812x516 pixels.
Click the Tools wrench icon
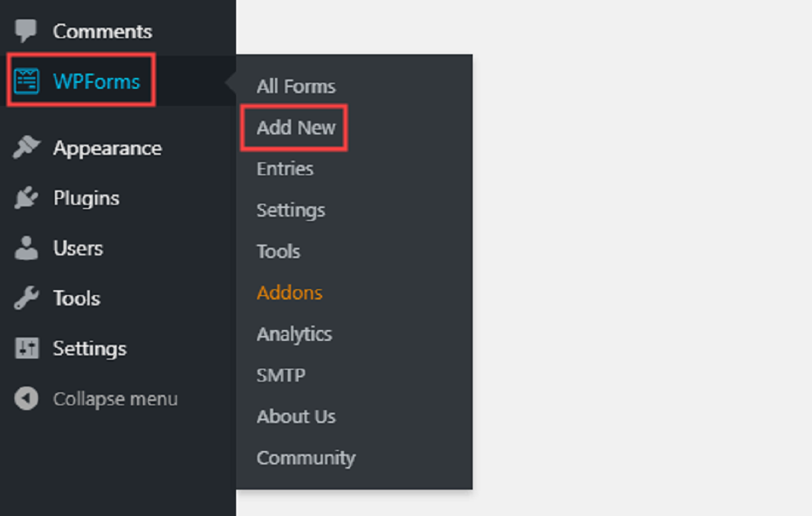(x=26, y=298)
